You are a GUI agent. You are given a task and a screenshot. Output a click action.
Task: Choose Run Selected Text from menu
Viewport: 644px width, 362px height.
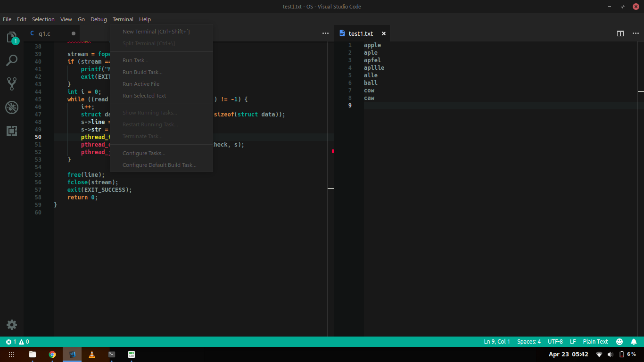[x=161, y=96]
